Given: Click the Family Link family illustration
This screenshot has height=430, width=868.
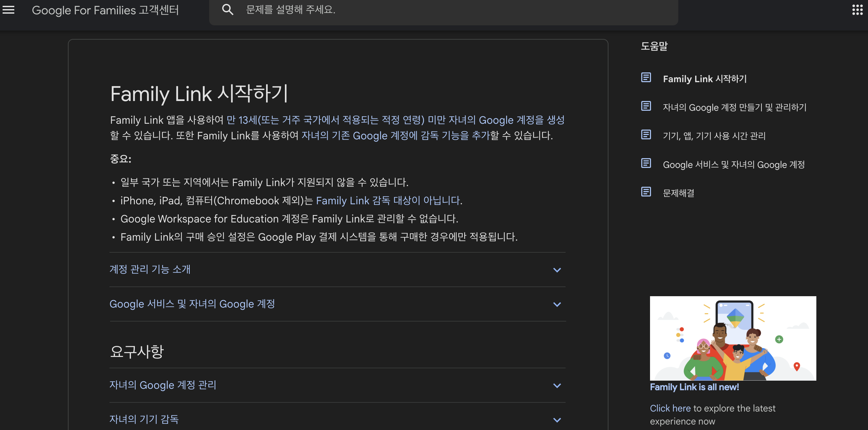Looking at the screenshot, I should [x=733, y=338].
